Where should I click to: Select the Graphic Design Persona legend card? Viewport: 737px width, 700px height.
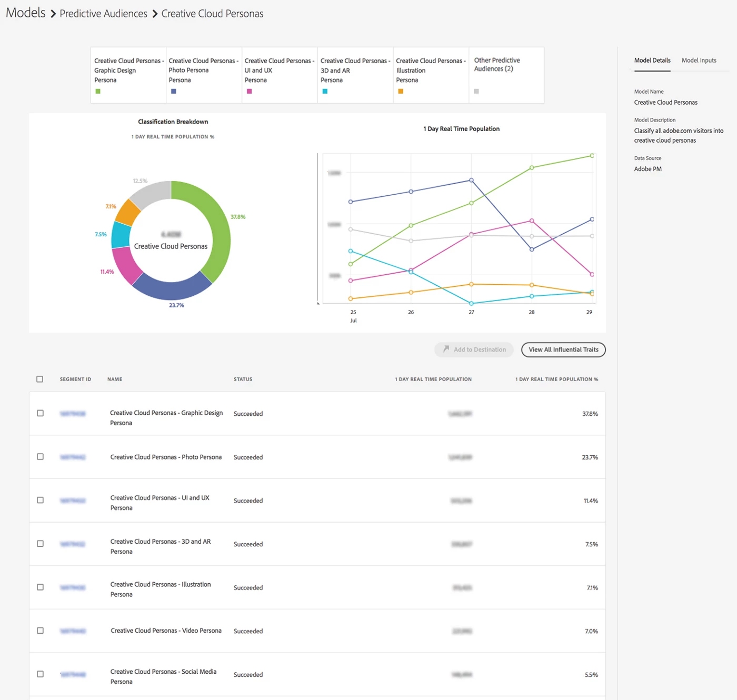tap(128, 75)
